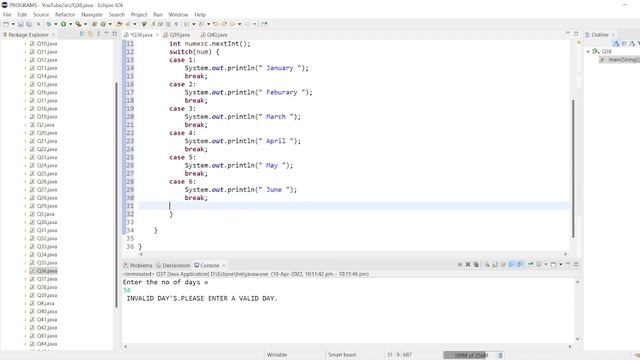Image resolution: width=640 pixels, height=360 pixels.
Task: Click the Terminate icon in Console toolbar
Action: pyautogui.click(x=460, y=264)
